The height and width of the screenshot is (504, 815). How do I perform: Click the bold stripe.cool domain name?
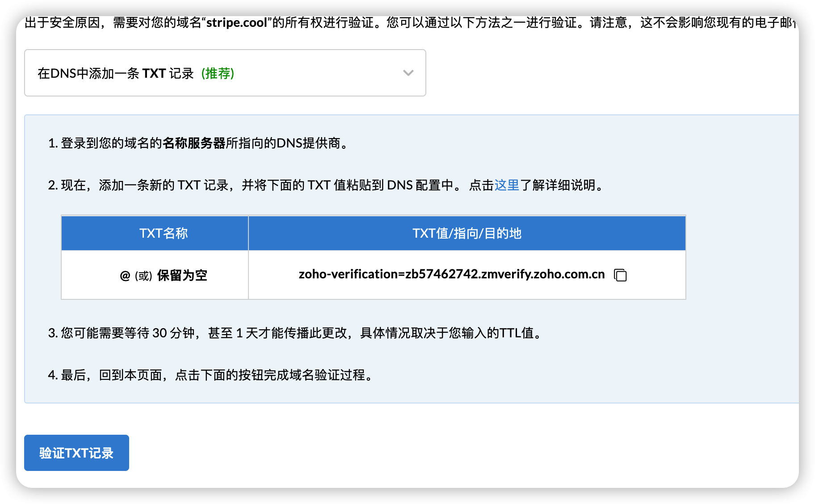[236, 21]
